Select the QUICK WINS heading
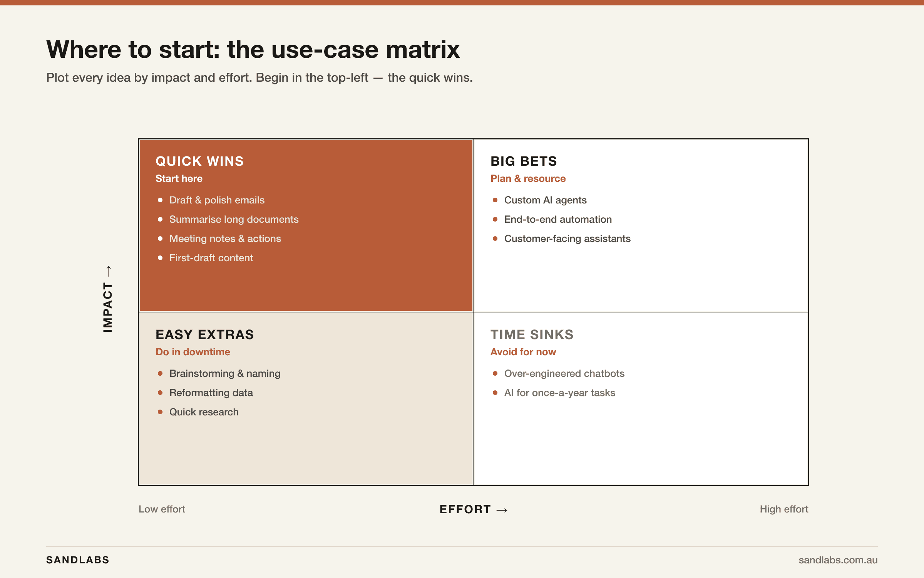Viewport: 924px width, 578px height. point(200,161)
